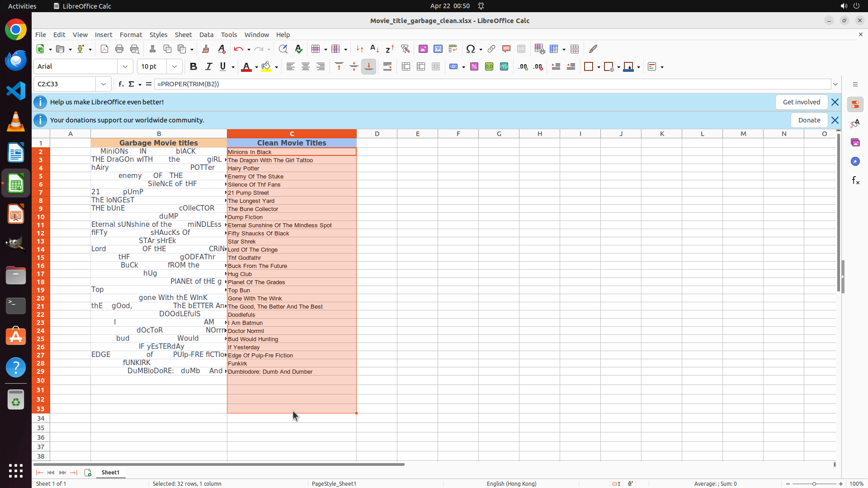Open the font size dropdown
The width and height of the screenshot is (868, 488).
pos(175,67)
